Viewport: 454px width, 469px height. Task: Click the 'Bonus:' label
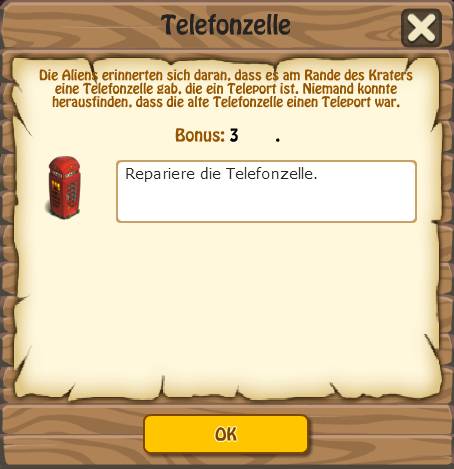200,135
